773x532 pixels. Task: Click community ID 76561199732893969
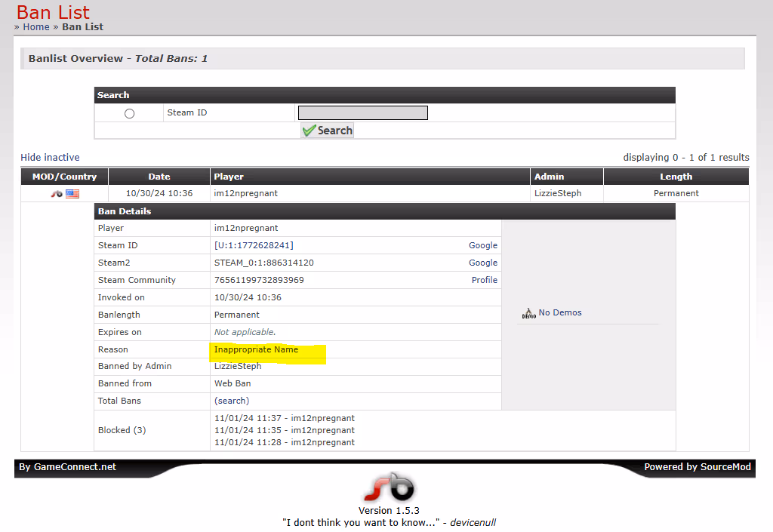(x=260, y=280)
